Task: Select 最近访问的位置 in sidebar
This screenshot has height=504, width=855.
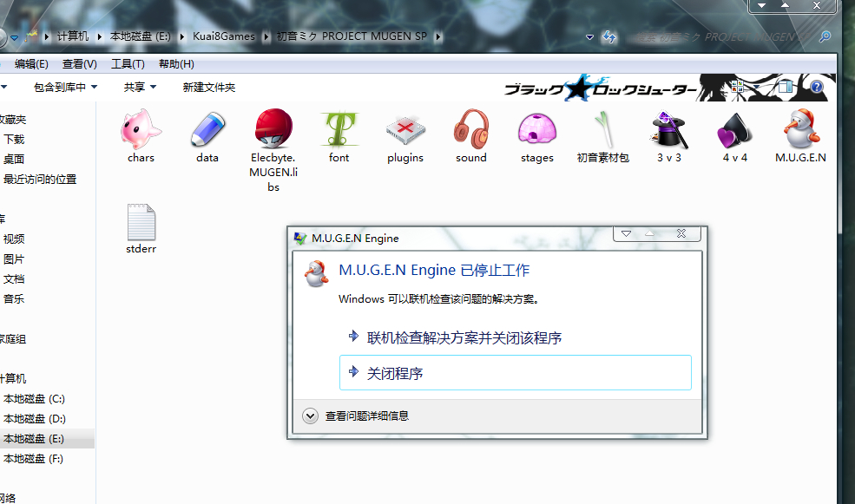Action: tap(40, 180)
